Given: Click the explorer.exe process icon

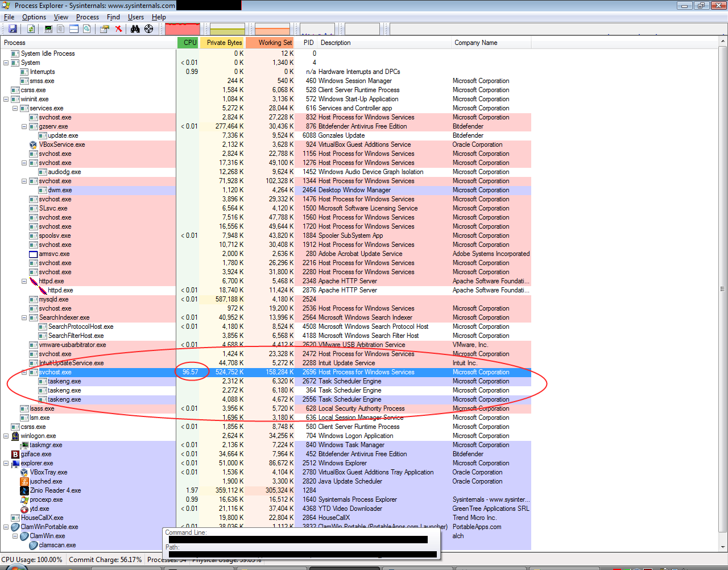Looking at the screenshot, I should click(15, 463).
